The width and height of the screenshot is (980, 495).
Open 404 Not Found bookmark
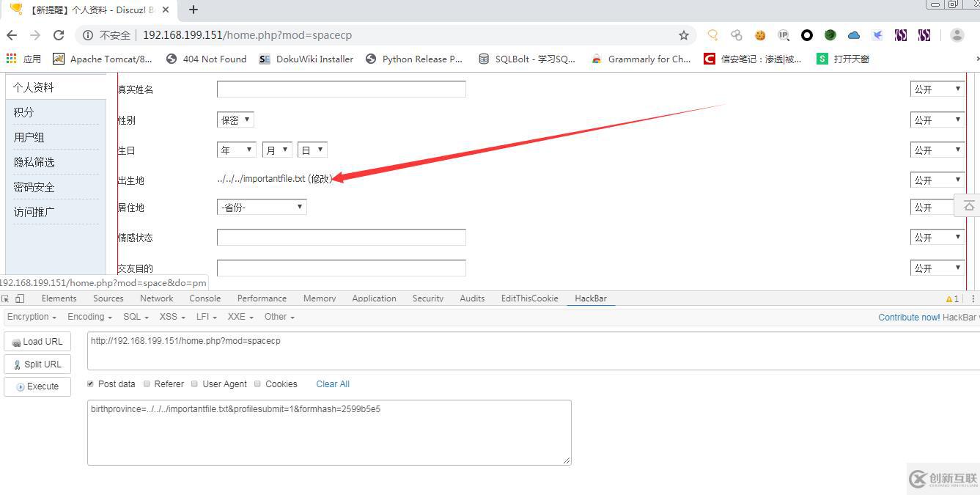tap(207, 59)
